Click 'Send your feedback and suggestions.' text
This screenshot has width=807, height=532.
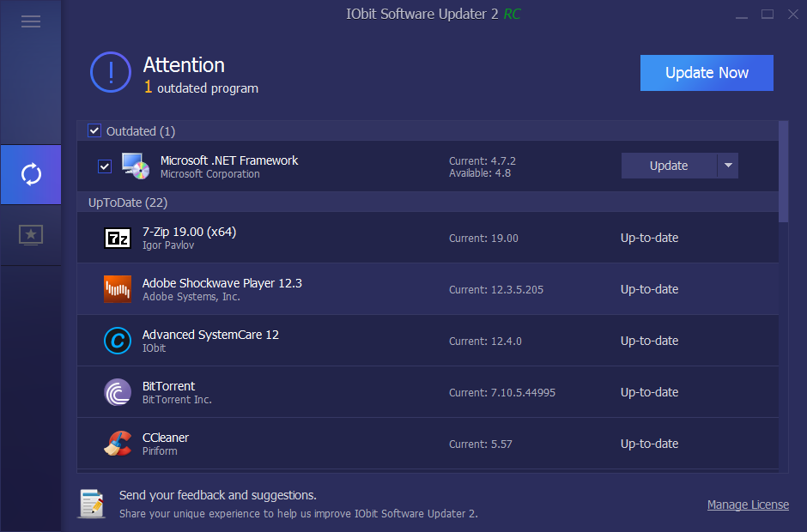(218, 495)
